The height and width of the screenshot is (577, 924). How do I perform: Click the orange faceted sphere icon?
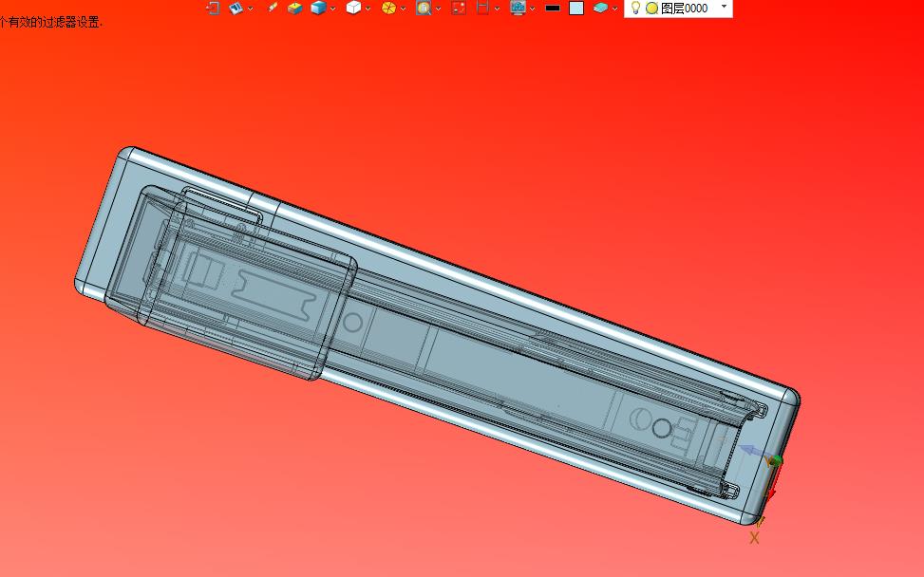pyautogui.click(x=388, y=8)
